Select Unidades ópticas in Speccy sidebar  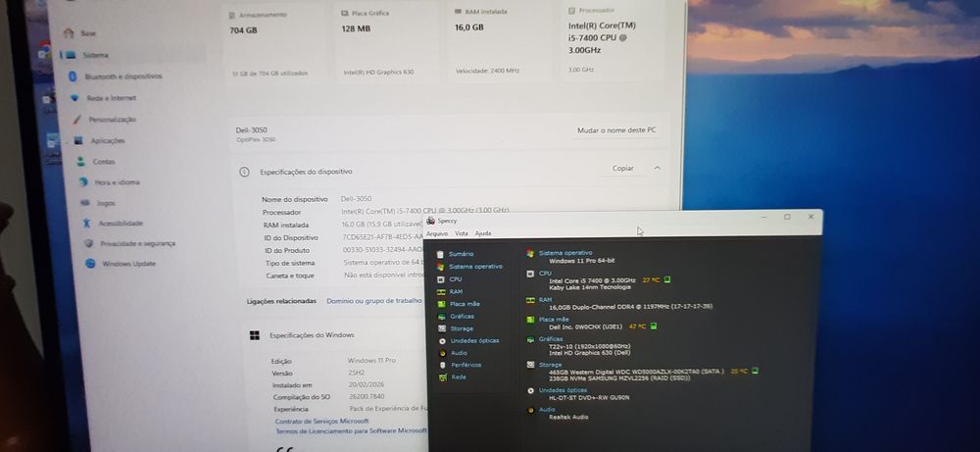click(x=474, y=341)
